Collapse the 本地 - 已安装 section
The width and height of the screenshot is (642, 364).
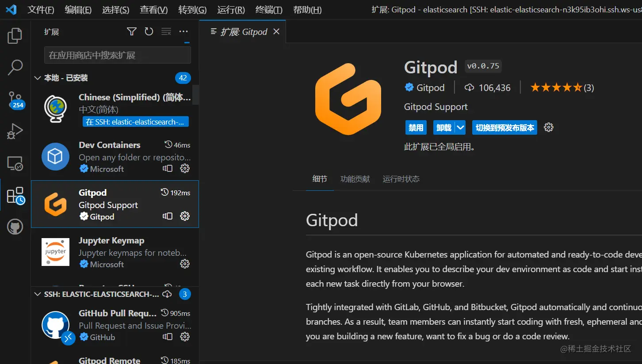[x=38, y=78]
